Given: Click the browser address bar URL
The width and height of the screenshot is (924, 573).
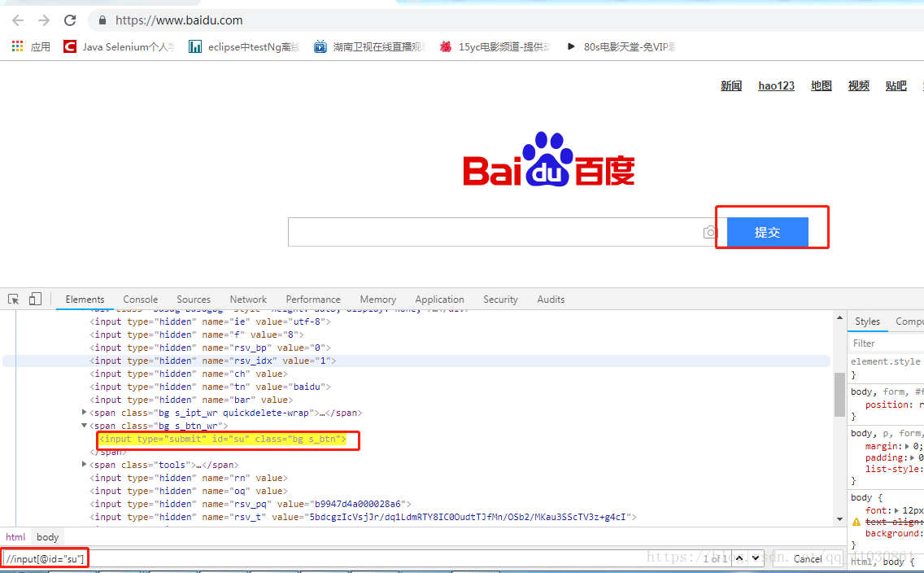Looking at the screenshot, I should pyautogui.click(x=179, y=20).
